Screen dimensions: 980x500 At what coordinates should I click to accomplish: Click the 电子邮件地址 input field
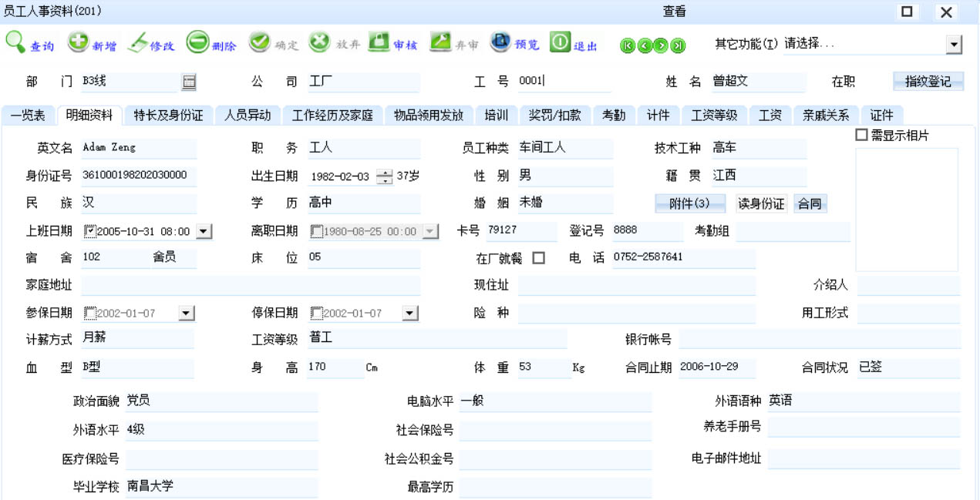[864, 458]
